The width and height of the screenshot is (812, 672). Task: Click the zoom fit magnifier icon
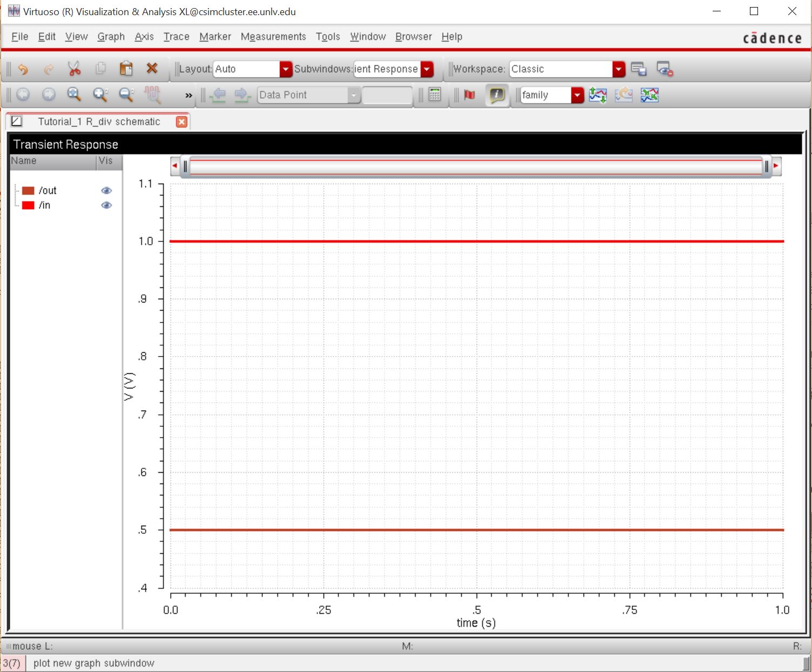(x=74, y=95)
